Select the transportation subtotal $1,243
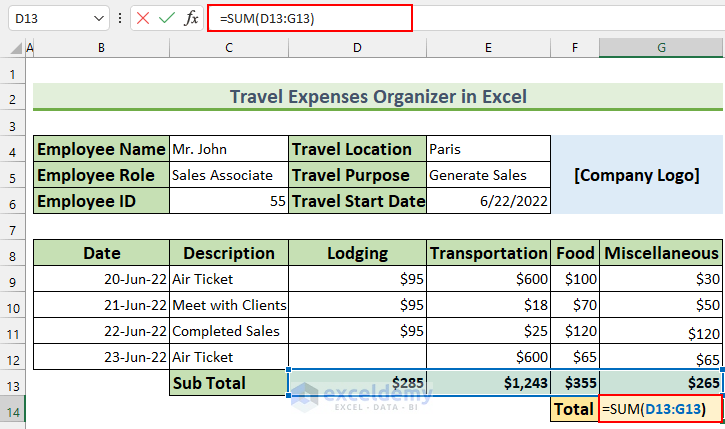 click(488, 383)
